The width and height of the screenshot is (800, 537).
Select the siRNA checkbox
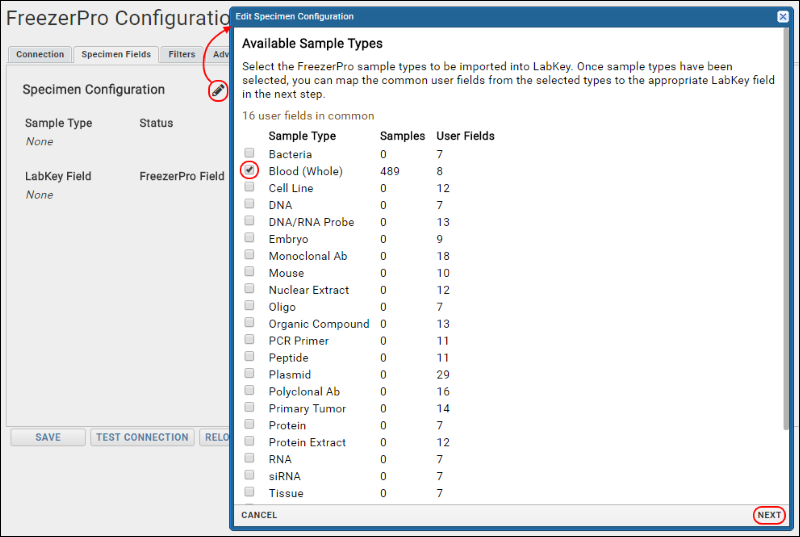(x=249, y=475)
